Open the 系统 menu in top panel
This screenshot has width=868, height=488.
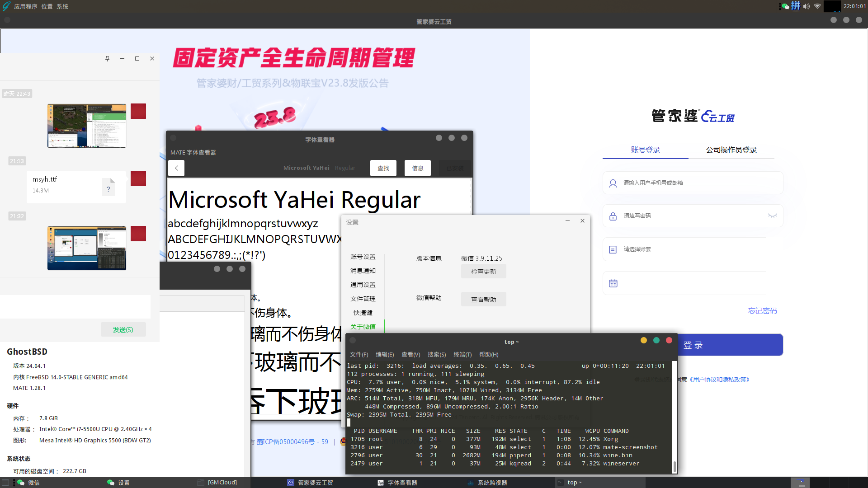click(62, 6)
